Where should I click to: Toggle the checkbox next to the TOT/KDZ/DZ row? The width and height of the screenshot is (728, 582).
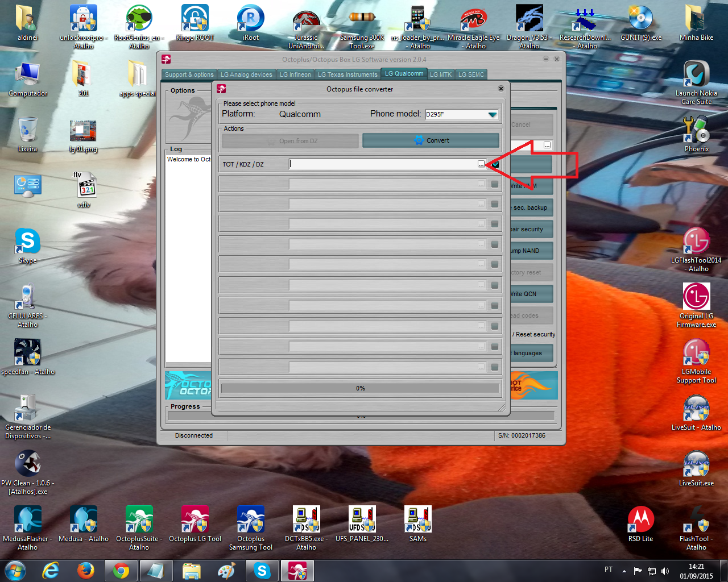(x=495, y=164)
